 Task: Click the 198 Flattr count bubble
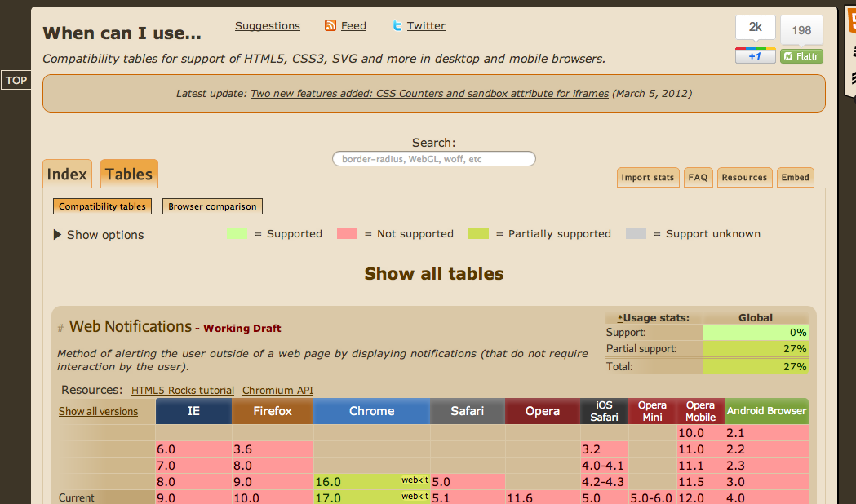tap(801, 30)
